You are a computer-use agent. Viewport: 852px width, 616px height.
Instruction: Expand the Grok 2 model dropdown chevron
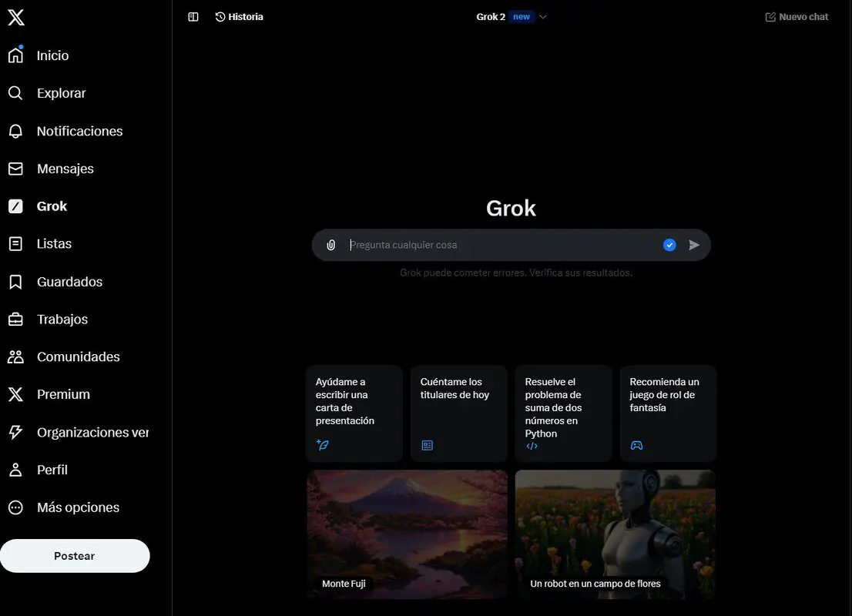coord(543,17)
